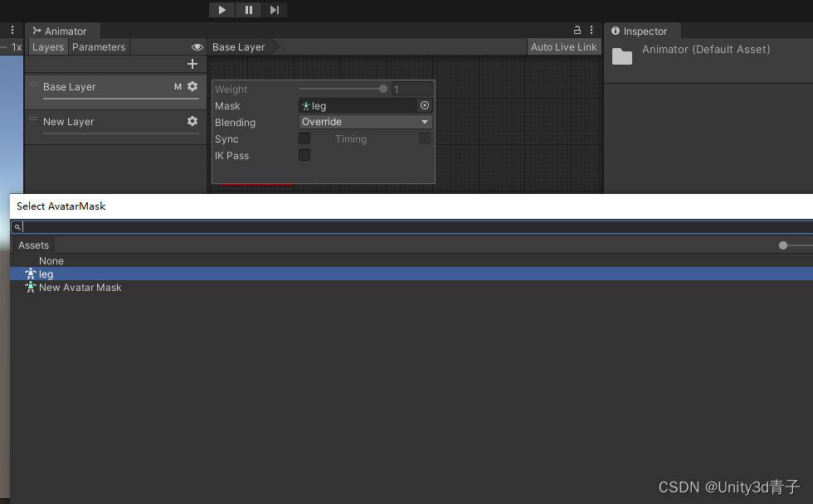This screenshot has width=813, height=504.
Task: Adjust the Weight slider handle
Action: (383, 89)
